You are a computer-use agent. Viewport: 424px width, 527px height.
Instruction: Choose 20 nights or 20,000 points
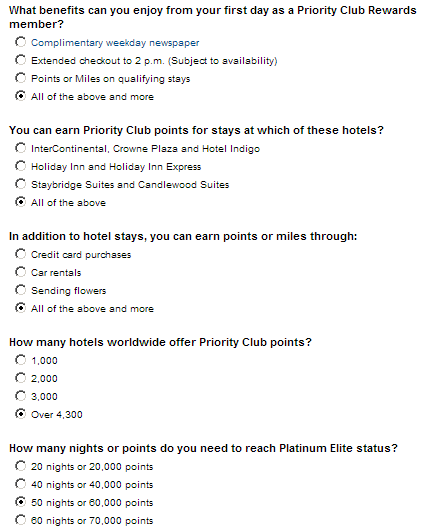20,466
